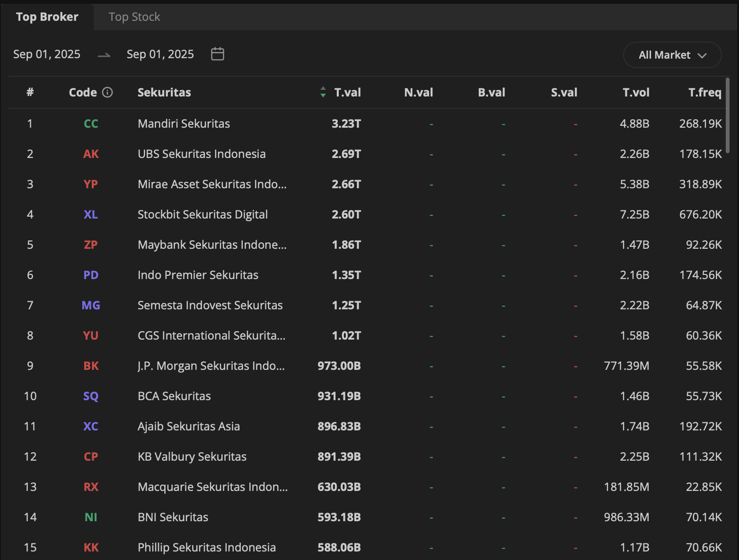Click broker code SQ
Image resolution: width=739 pixels, height=560 pixels.
click(x=91, y=396)
